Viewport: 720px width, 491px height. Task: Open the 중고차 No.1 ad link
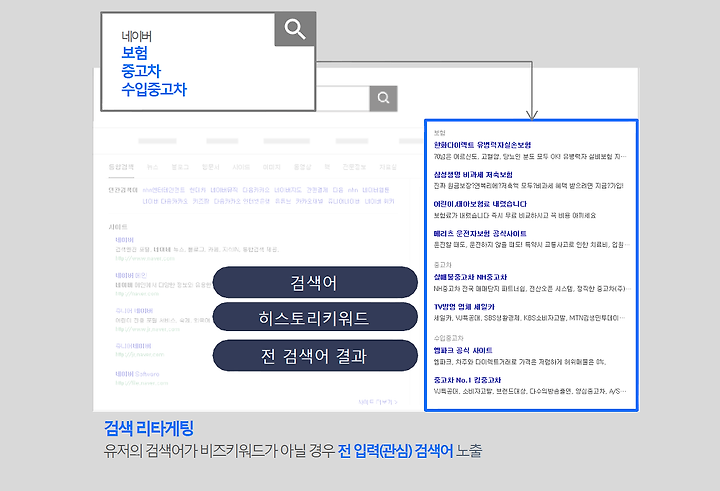coord(467,380)
